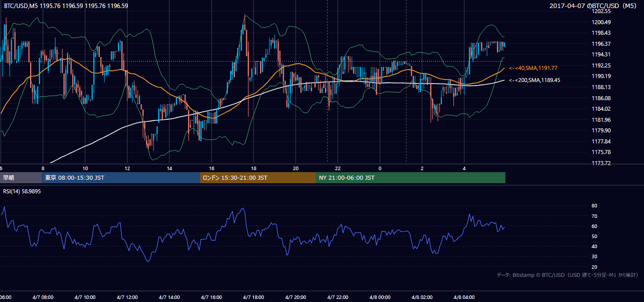
Task: Click RSI axis value 40
Action: pyautogui.click(x=594, y=246)
